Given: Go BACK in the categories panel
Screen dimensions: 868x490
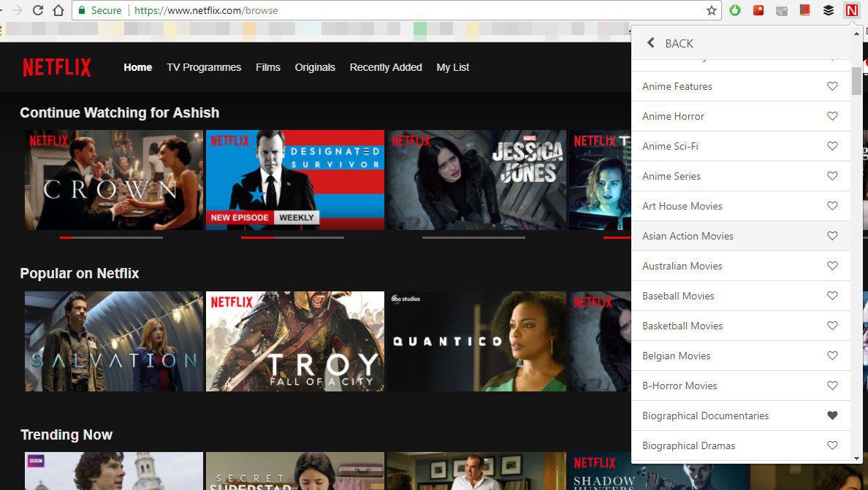Looking at the screenshot, I should pos(670,43).
